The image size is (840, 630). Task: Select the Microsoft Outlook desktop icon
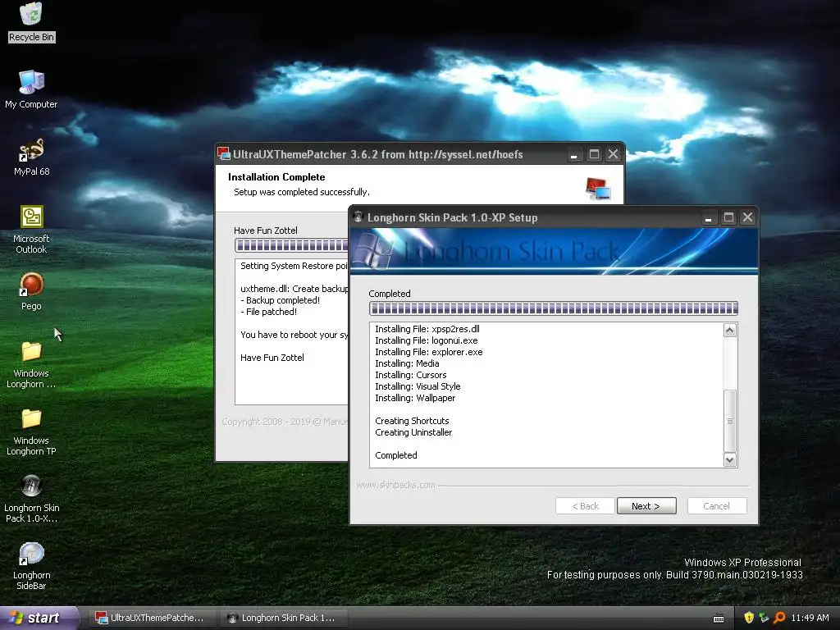click(31, 230)
